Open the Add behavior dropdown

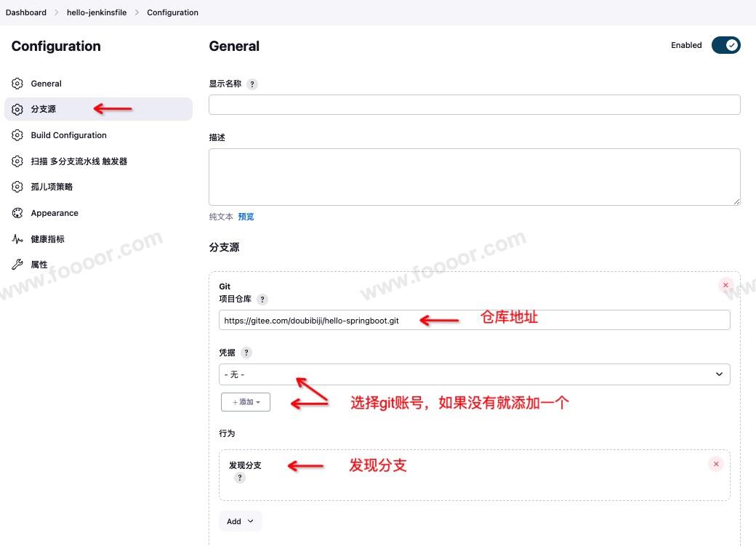point(240,521)
